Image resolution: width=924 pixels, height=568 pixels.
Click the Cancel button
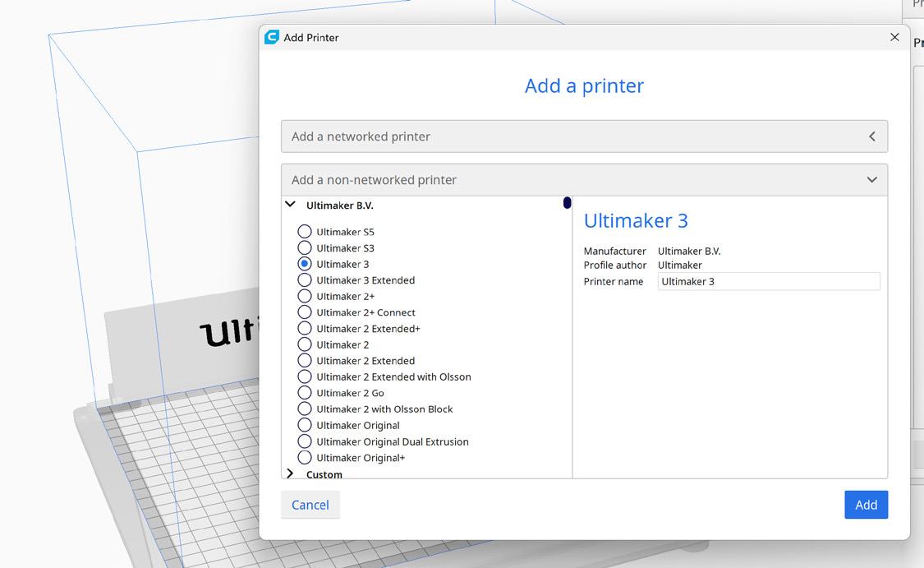tap(310, 505)
